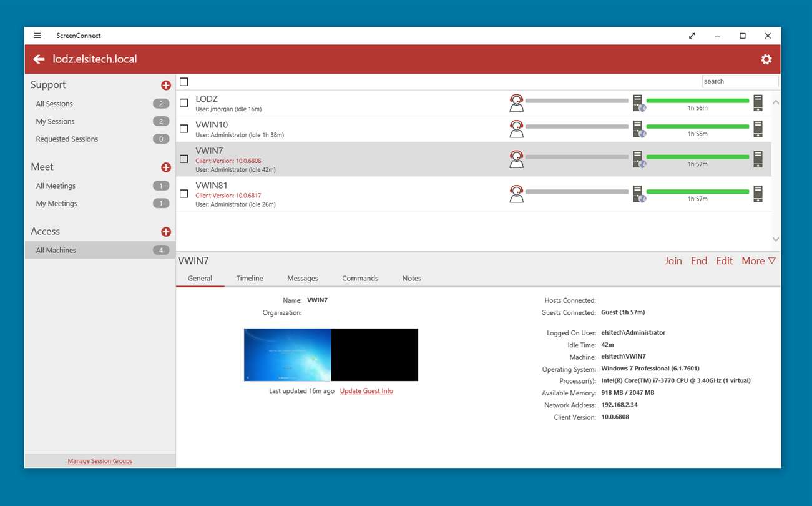Open the Messages tab

pos(303,278)
